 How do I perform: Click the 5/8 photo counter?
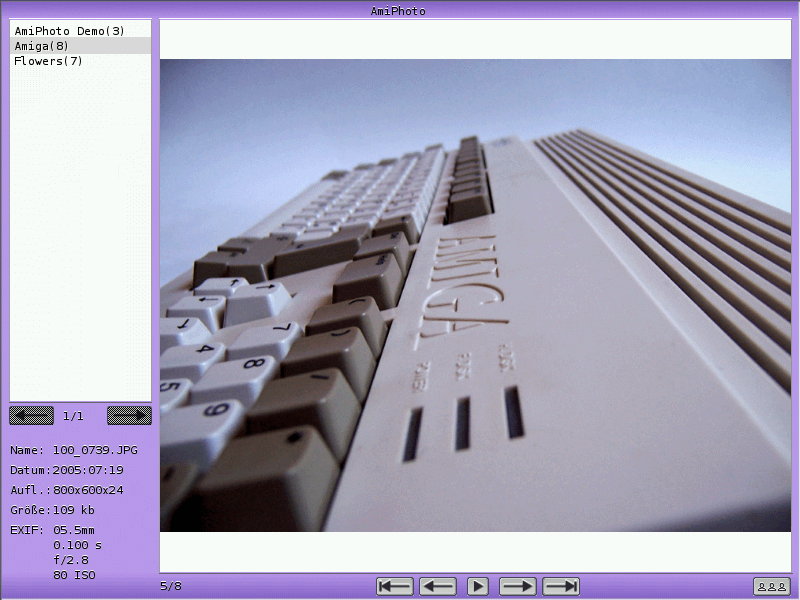[171, 586]
